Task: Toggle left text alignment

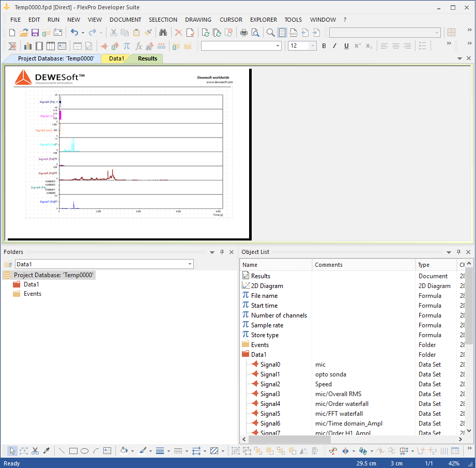Action: (x=385, y=46)
